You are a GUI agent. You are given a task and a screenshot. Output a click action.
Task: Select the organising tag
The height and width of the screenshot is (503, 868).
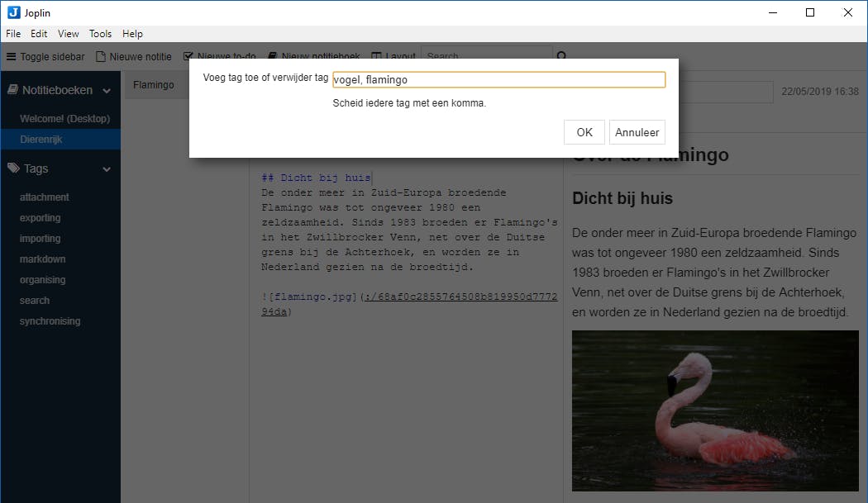coord(43,280)
